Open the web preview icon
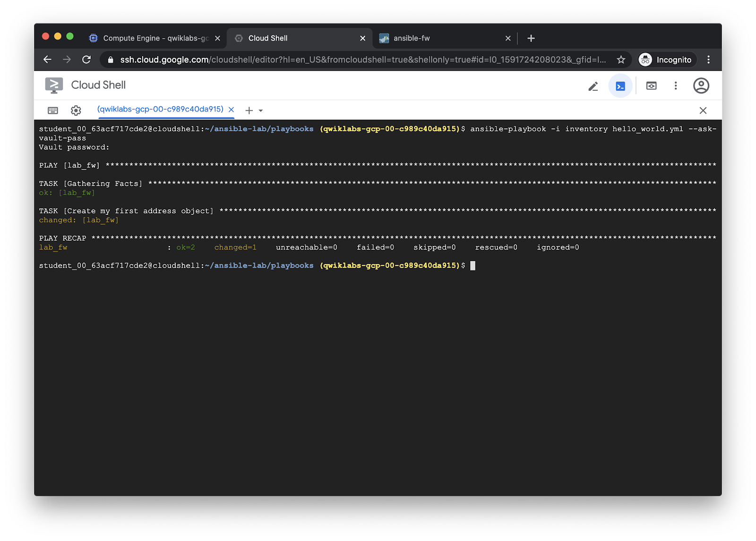This screenshot has width=756, height=541. pyautogui.click(x=651, y=86)
